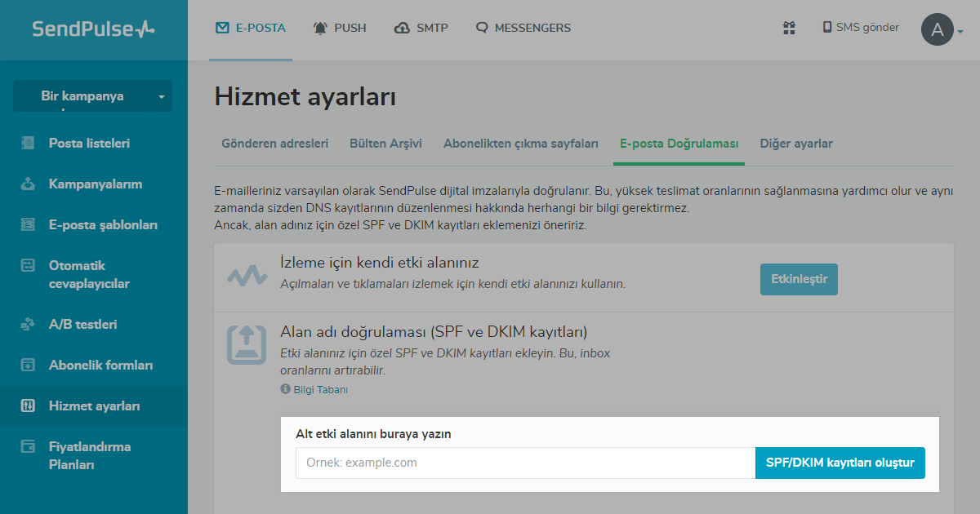Open the E-POSTA envelope icon
Viewport: 980px width, 514px height.
[222, 28]
